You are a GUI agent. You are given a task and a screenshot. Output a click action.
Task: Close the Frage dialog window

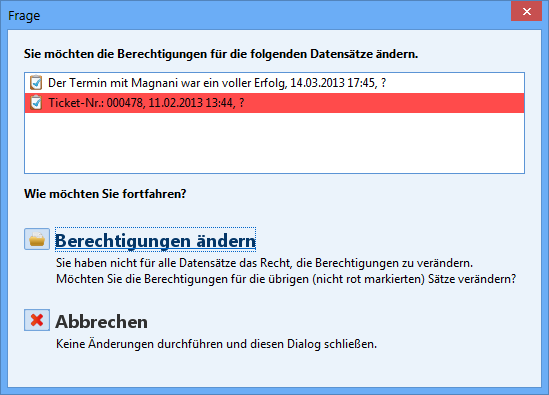point(527,11)
